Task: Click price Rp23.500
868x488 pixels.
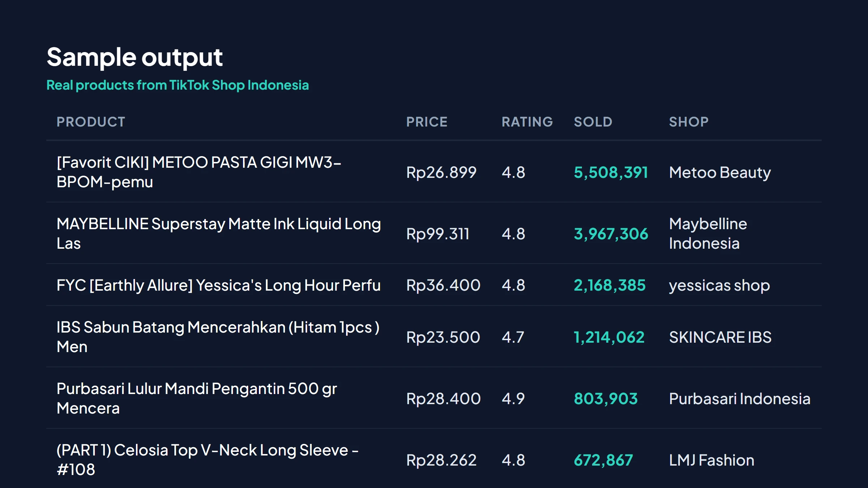Action: [443, 337]
